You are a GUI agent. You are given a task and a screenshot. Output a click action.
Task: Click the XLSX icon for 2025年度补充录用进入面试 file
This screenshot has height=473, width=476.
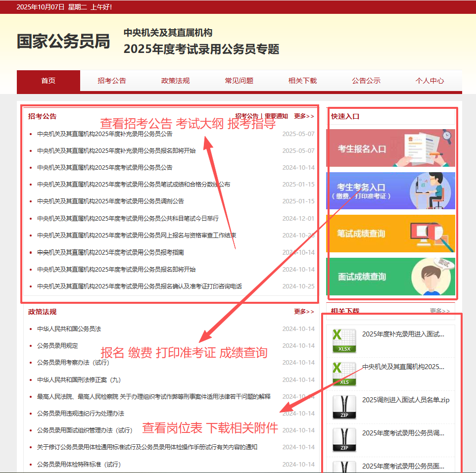(344, 340)
